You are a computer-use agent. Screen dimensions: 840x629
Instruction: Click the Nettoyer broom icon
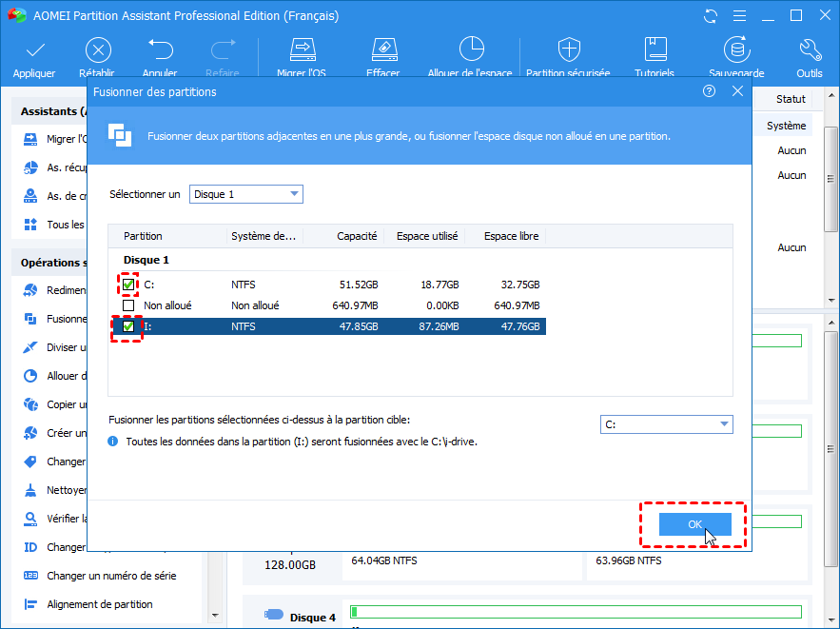(30, 490)
